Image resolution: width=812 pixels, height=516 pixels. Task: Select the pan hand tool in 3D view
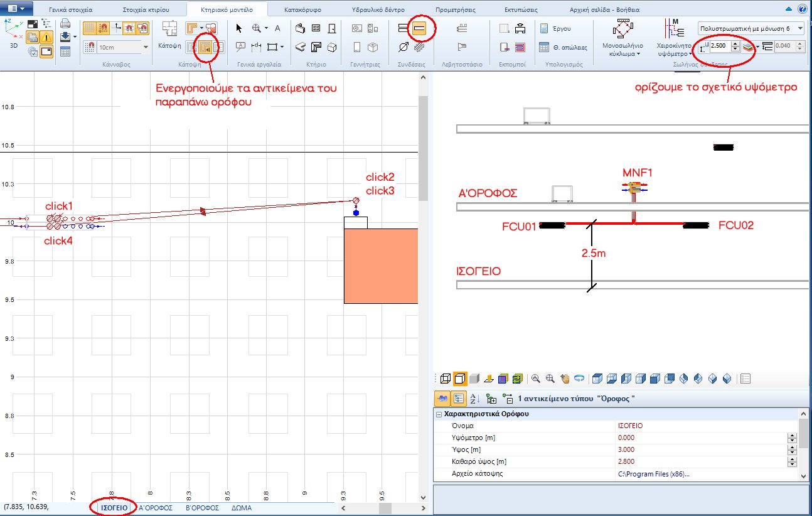pos(565,379)
